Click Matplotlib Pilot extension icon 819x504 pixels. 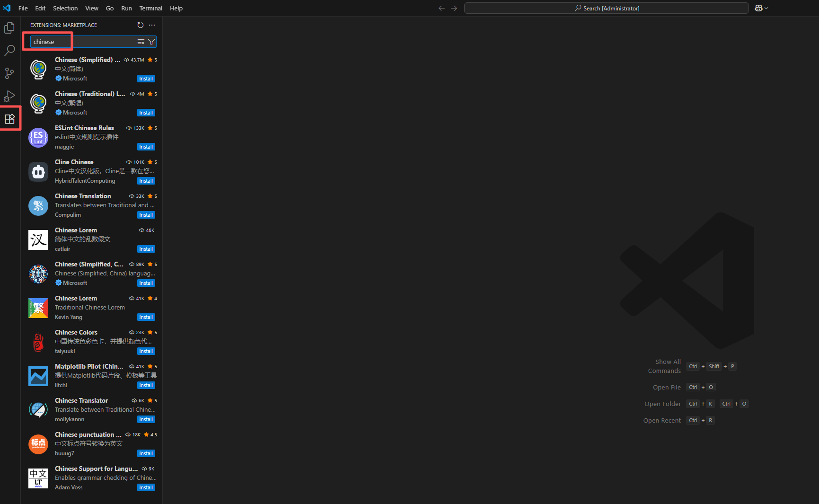point(38,376)
